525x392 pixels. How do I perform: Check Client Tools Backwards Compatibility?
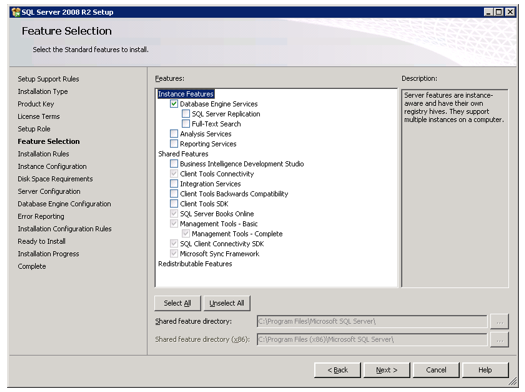(x=174, y=194)
